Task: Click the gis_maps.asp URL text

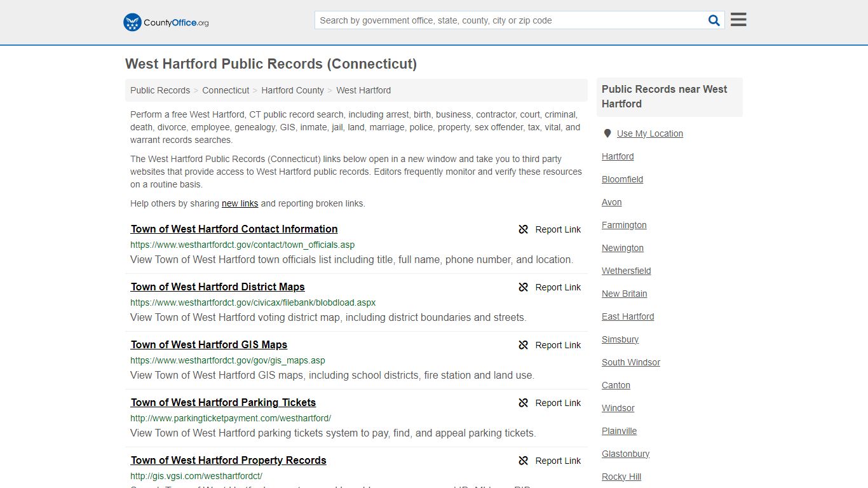Action: pyautogui.click(x=227, y=360)
